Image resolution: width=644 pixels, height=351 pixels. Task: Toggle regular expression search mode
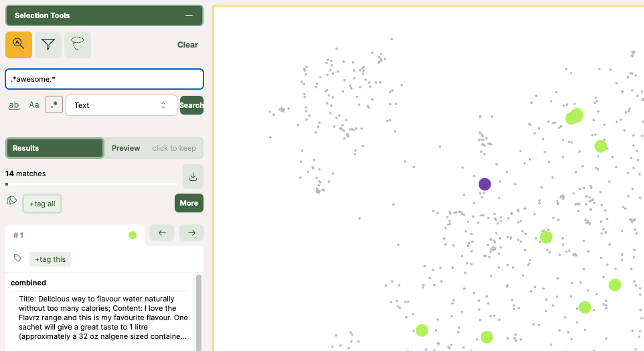tap(54, 104)
